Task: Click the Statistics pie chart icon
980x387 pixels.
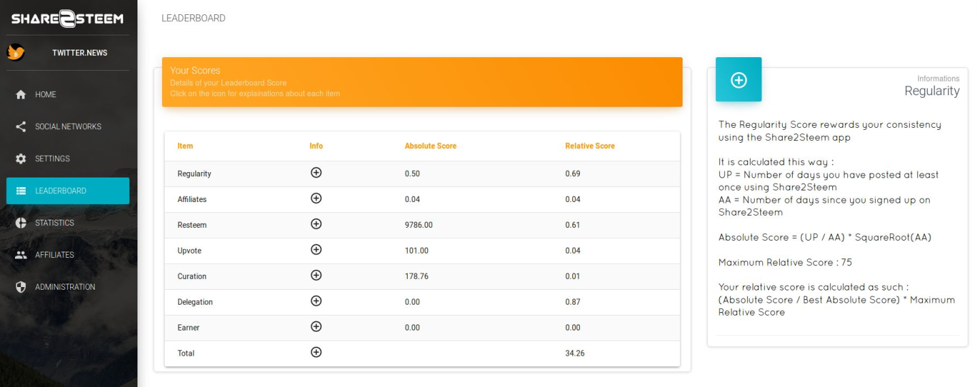Action: tap(21, 223)
